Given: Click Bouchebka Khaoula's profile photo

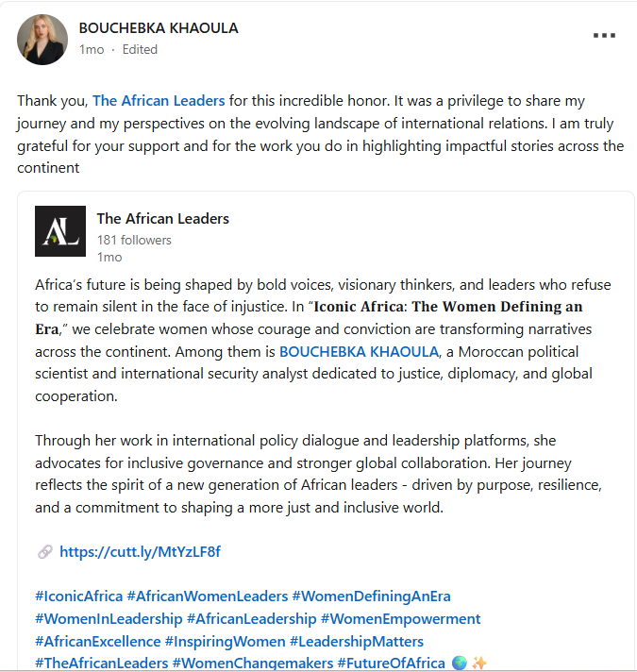Looking at the screenshot, I should (42, 40).
